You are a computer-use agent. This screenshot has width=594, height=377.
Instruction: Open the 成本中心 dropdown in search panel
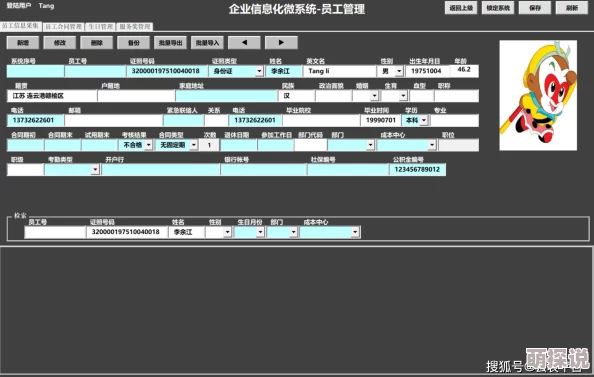coord(355,232)
